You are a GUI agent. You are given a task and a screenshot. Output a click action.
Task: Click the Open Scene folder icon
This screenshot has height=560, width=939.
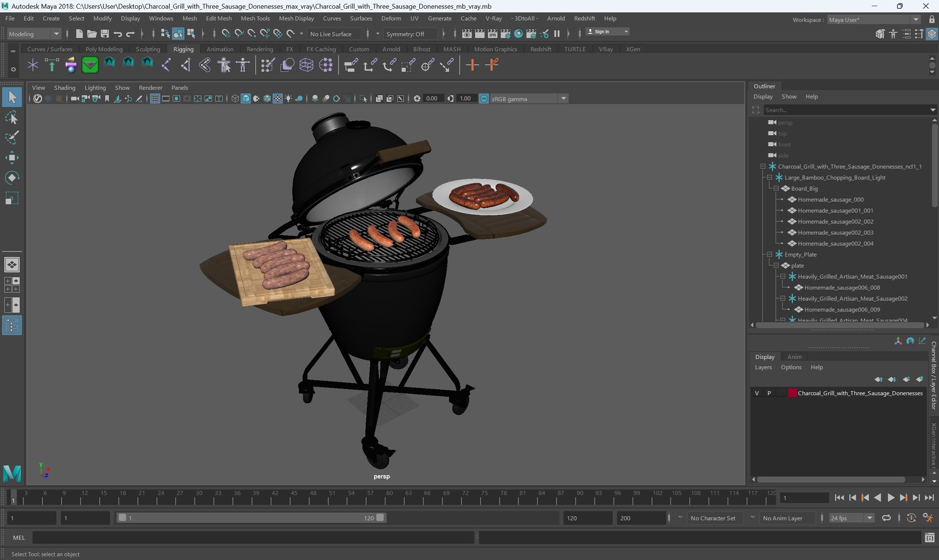[x=92, y=34]
